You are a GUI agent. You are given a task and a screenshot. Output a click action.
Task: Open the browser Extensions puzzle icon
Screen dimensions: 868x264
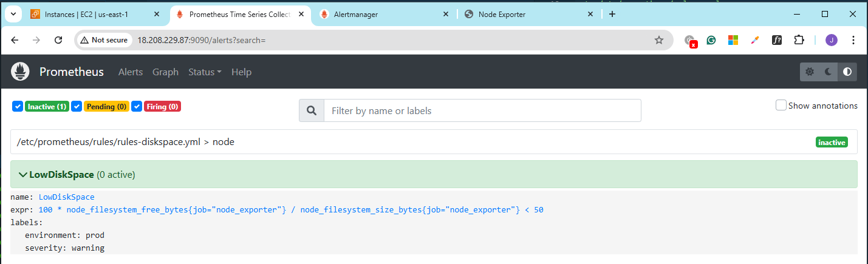coord(799,40)
